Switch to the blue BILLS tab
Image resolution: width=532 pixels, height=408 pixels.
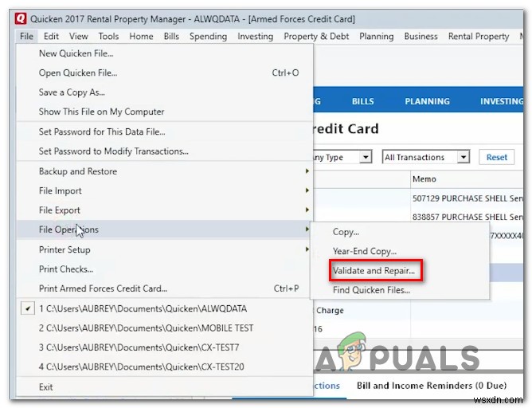pos(362,101)
